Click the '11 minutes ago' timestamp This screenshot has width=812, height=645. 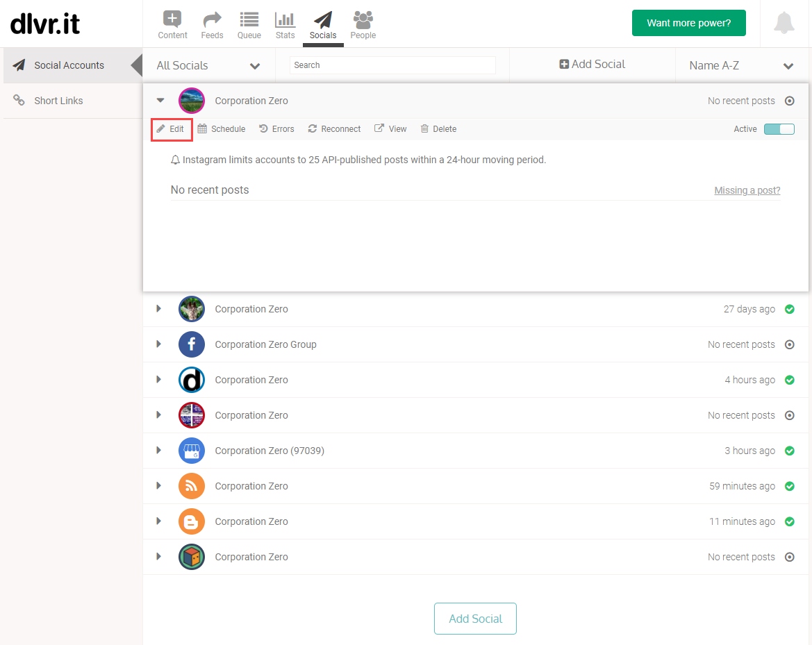tap(742, 521)
